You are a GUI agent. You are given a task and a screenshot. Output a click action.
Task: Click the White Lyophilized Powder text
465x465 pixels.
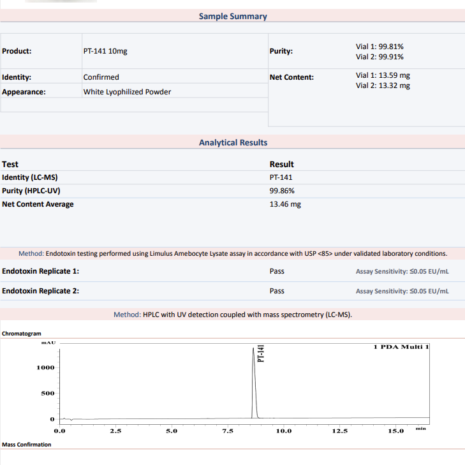[127, 92]
